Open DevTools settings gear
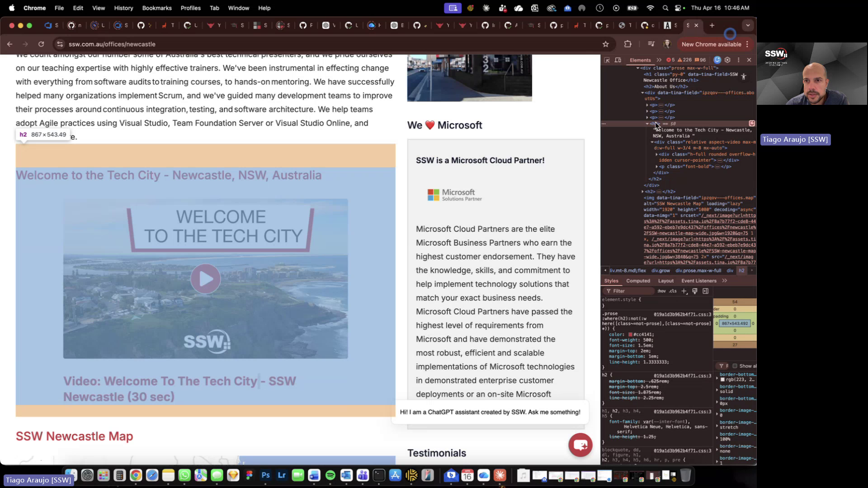The height and width of the screenshot is (488, 868). [x=727, y=60]
